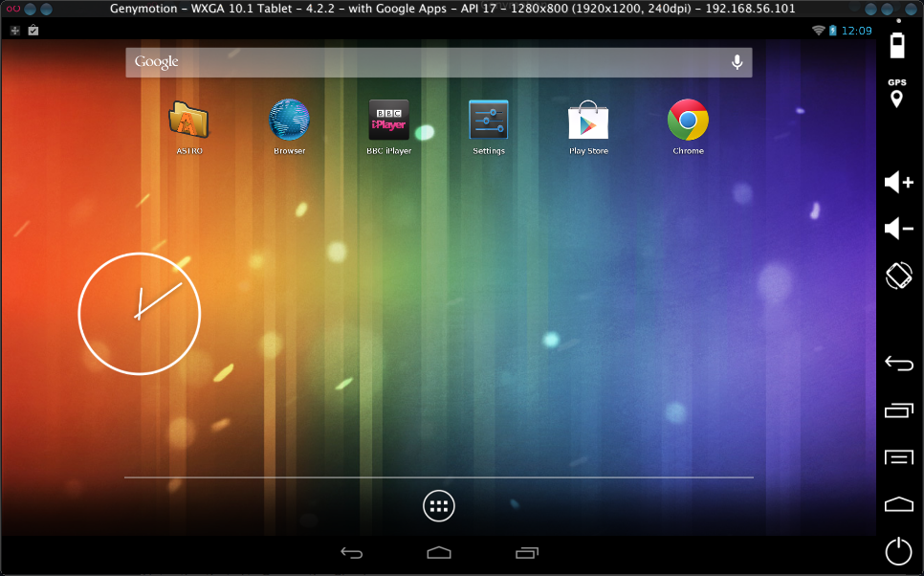The image size is (924, 576).
Task: Open Genymotion battery settings
Action: tap(897, 45)
